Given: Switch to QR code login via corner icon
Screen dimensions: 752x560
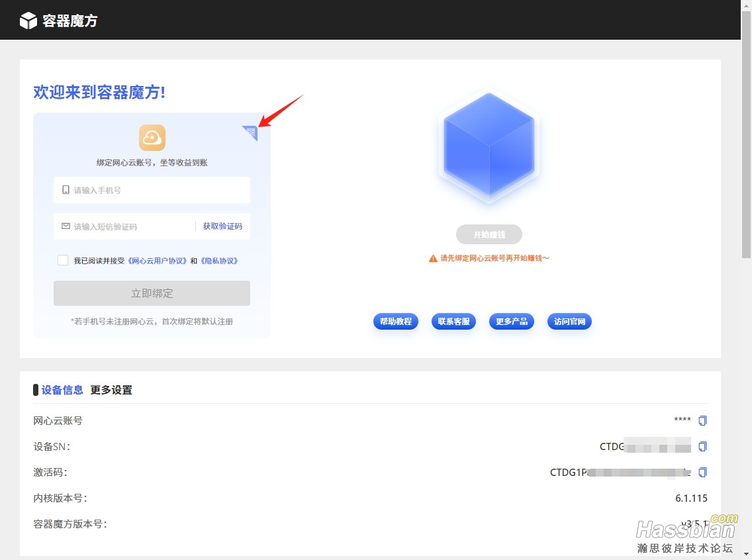Looking at the screenshot, I should (x=250, y=133).
